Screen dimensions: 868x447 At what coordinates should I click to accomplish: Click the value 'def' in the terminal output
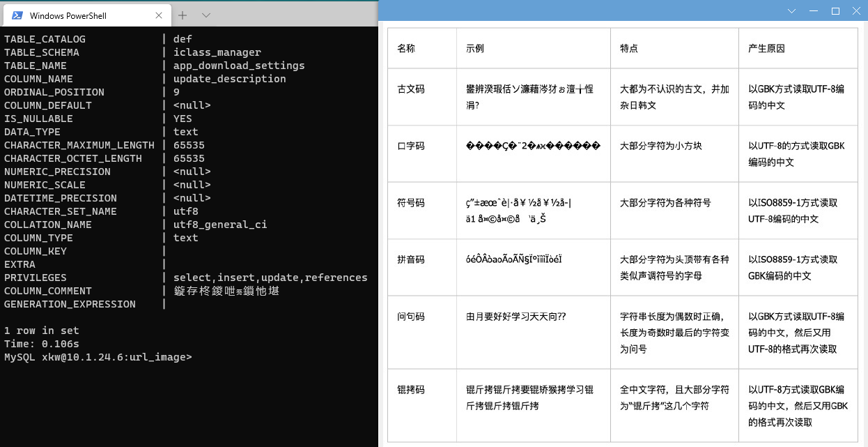coord(183,39)
